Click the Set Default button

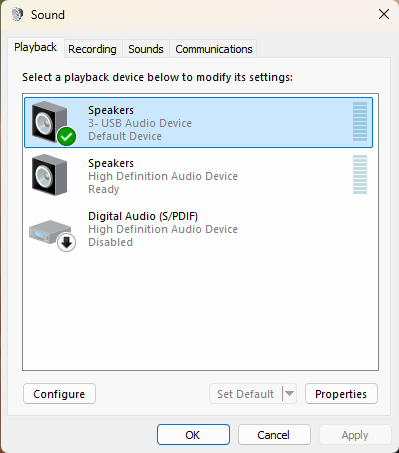[x=246, y=394]
